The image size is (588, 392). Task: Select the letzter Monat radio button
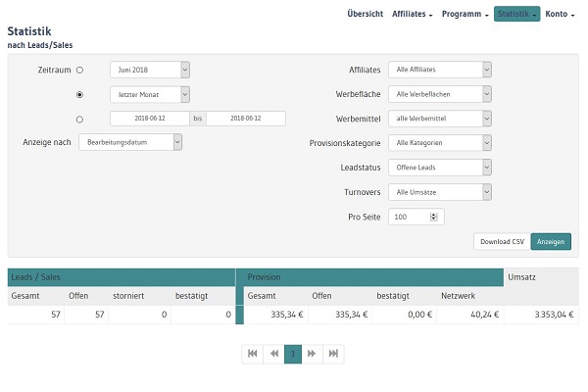(80, 94)
